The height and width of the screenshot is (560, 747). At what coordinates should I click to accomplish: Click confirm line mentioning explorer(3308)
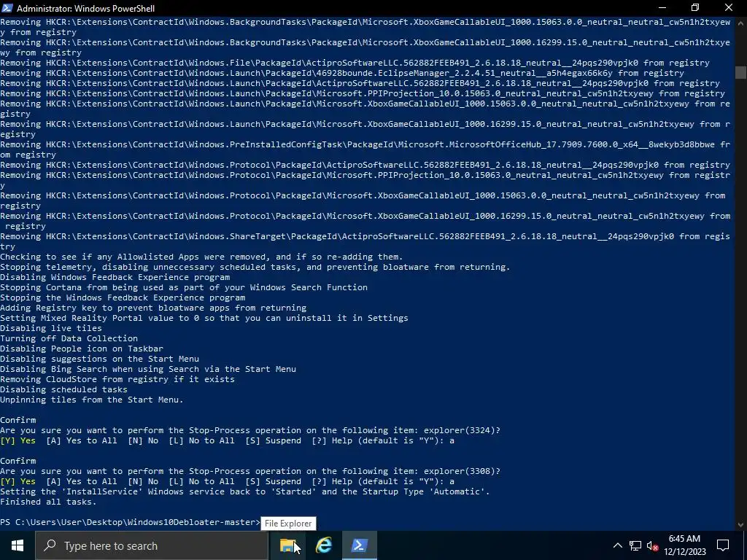tap(250, 472)
